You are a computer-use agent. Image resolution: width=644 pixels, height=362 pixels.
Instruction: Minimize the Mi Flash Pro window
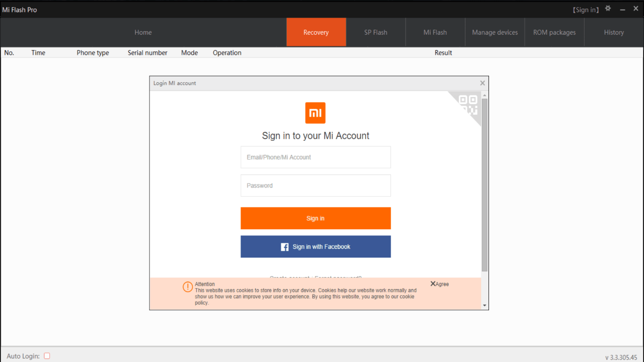(x=623, y=9)
